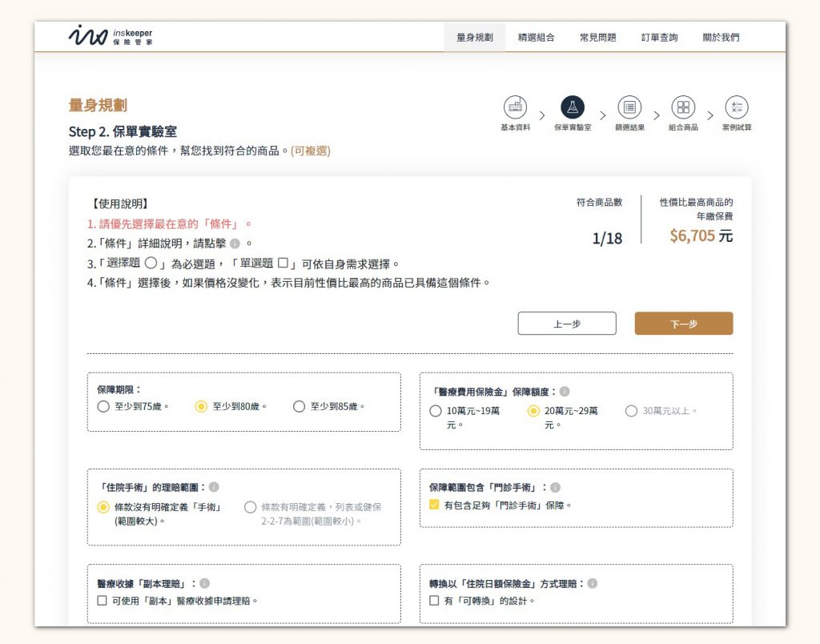Image resolution: width=820 pixels, height=644 pixels.
Task: Choose 30萬元以上 coverage amount
Action: [631, 411]
